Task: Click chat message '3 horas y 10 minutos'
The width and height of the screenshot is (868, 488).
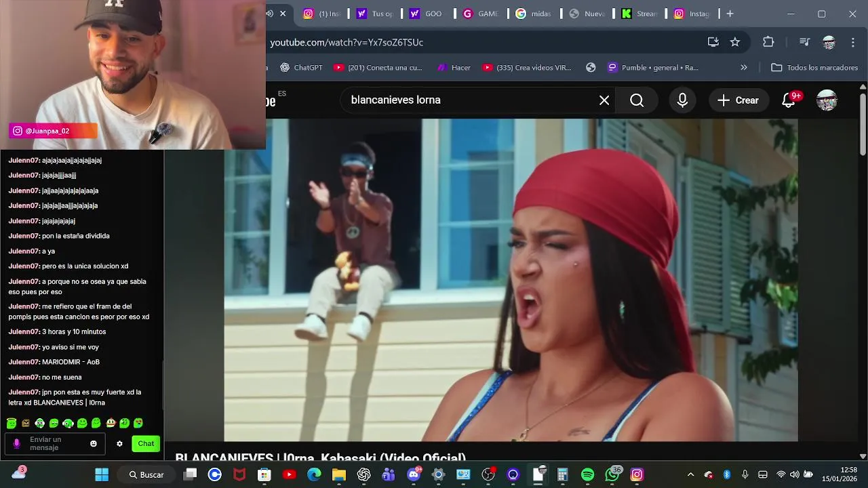Action: point(74,331)
